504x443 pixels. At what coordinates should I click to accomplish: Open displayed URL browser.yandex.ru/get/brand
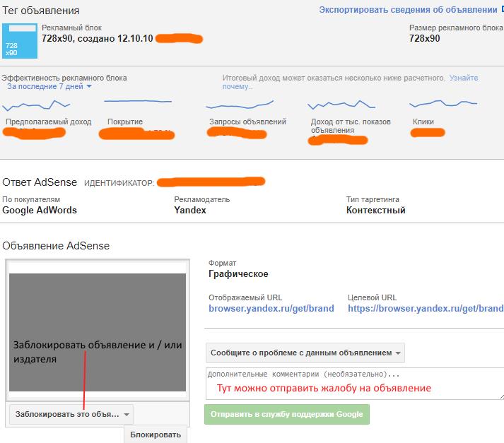271,308
